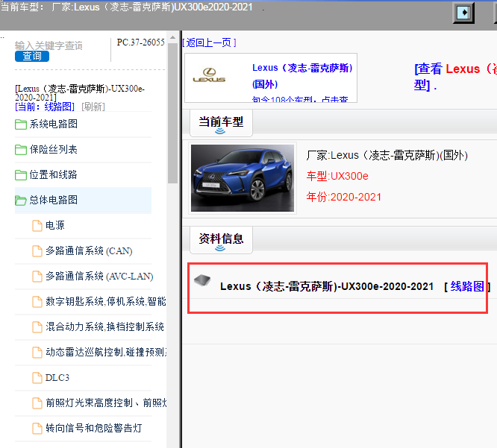Open the 保险丝列表 folder icon

(21, 149)
